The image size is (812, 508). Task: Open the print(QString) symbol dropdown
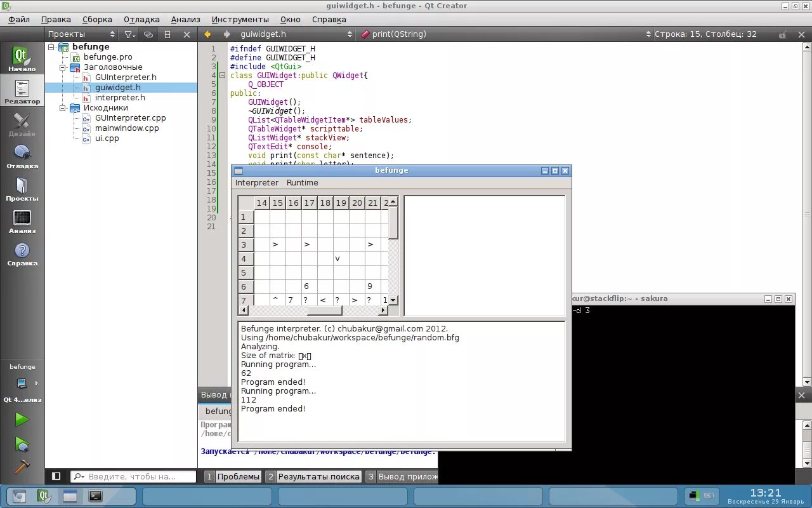(505, 34)
